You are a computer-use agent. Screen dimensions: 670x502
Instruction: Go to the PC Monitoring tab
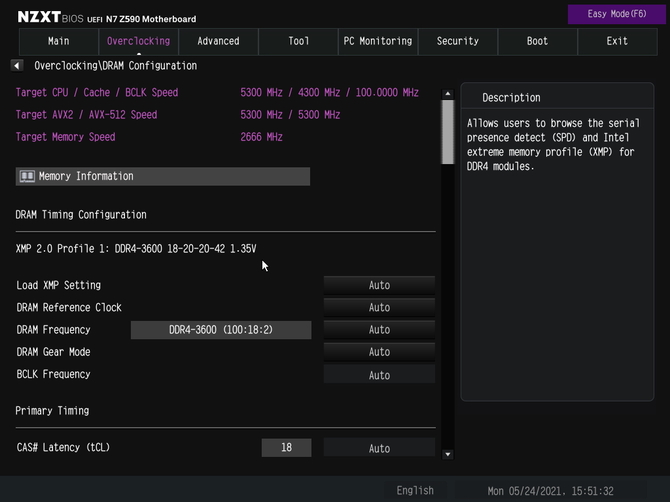pos(378,41)
